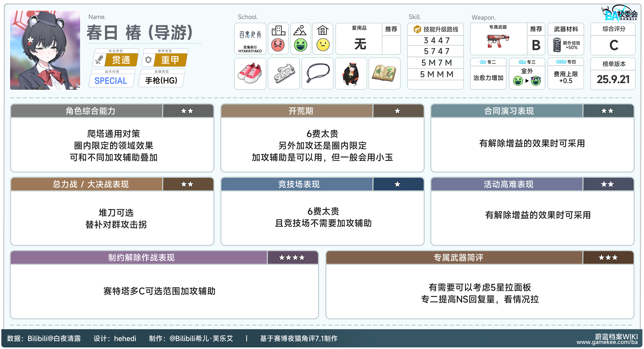Select the 贯通 attack type badge
This screenshot has width=644, height=349.
[121, 60]
